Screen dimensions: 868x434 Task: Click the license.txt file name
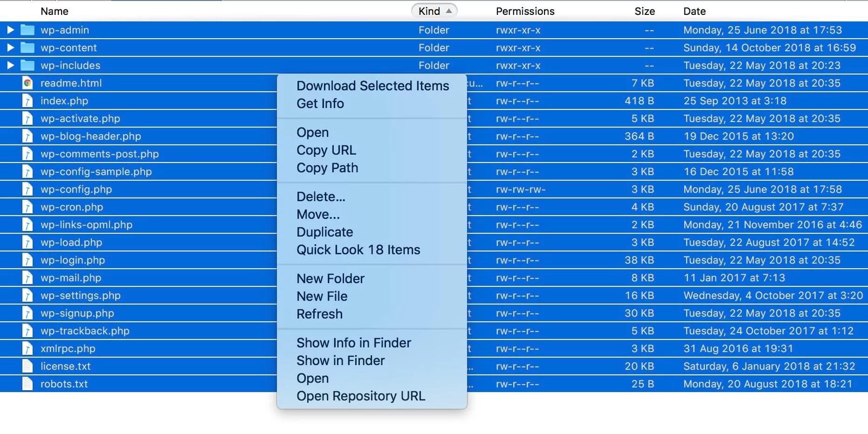tap(66, 366)
